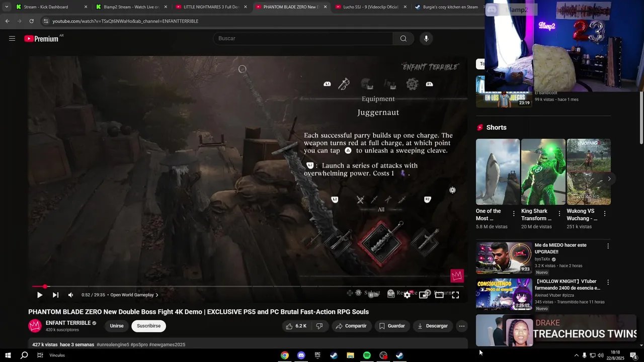Play the video with the play button
This screenshot has height=362, width=644.
(40, 295)
